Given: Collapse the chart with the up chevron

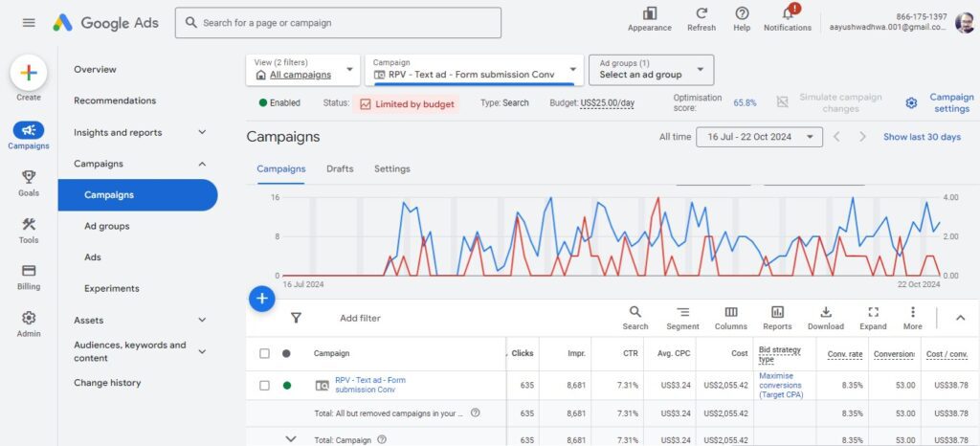Looking at the screenshot, I should point(960,318).
